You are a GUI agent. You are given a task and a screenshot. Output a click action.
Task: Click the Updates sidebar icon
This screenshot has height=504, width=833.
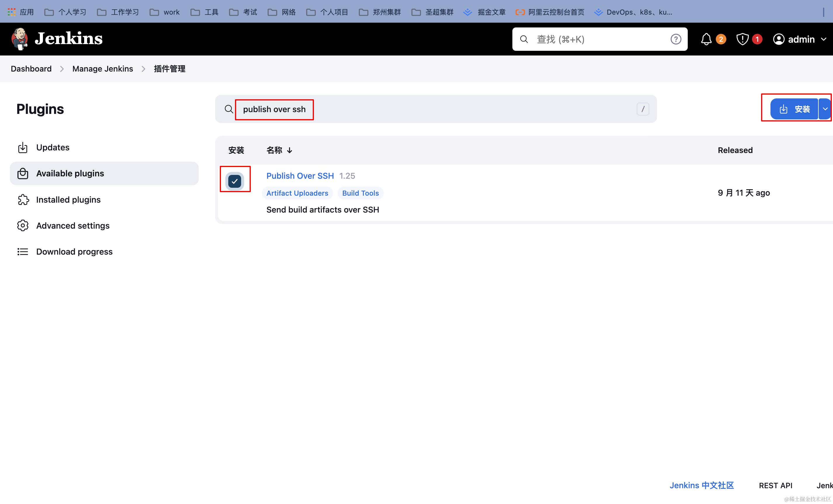point(23,148)
